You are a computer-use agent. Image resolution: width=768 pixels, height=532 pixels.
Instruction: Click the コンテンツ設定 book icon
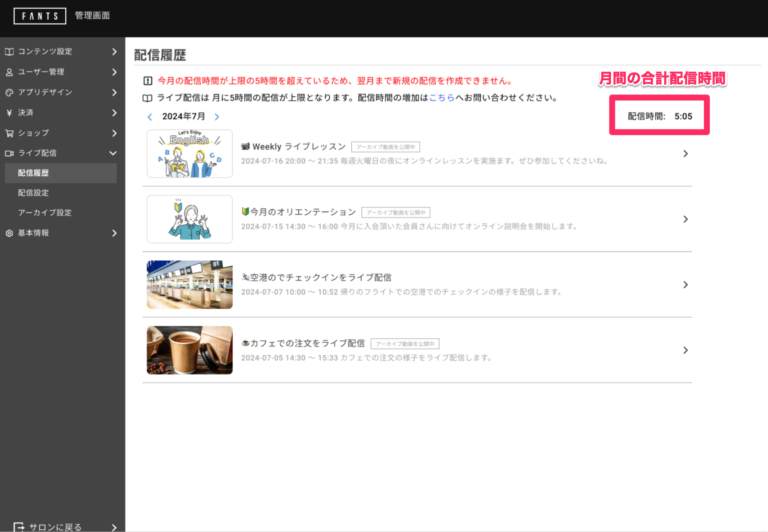coord(9,52)
